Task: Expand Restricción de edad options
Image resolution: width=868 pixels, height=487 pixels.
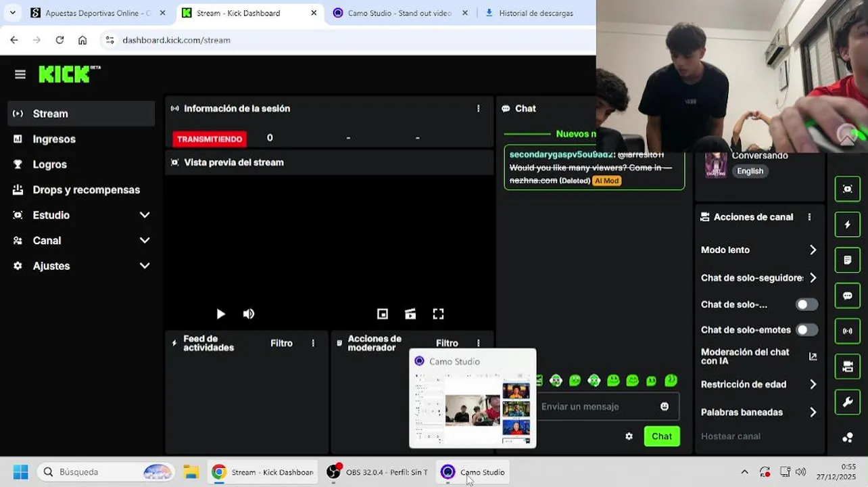Action: click(813, 385)
